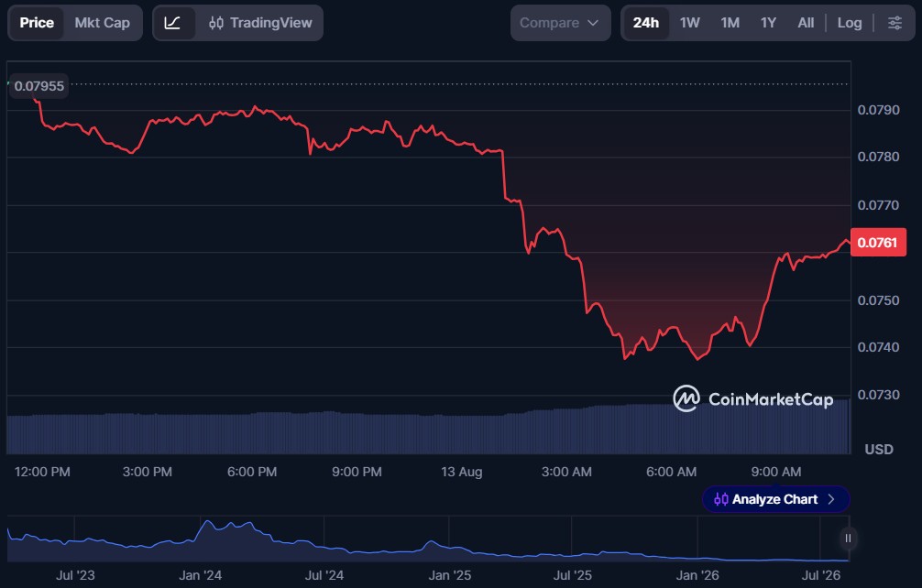Click the 0.0740 price axis label
This screenshot has height=588, width=922.
[879, 347]
